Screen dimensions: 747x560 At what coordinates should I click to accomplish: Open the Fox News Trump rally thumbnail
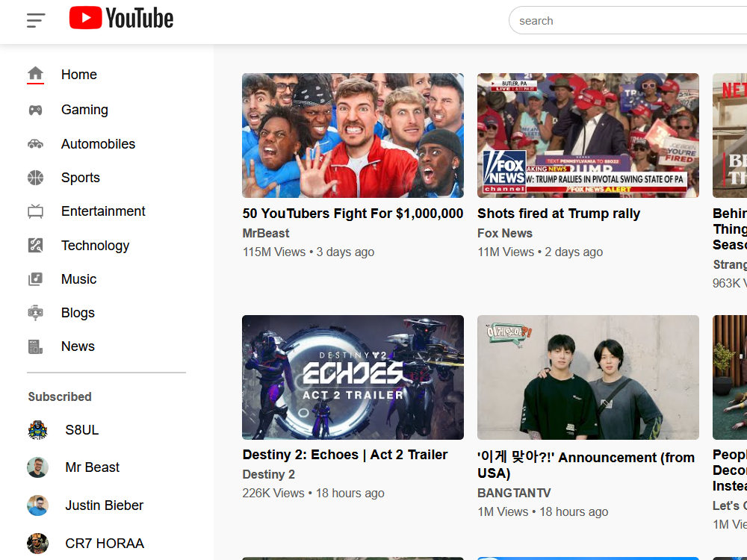pos(588,135)
